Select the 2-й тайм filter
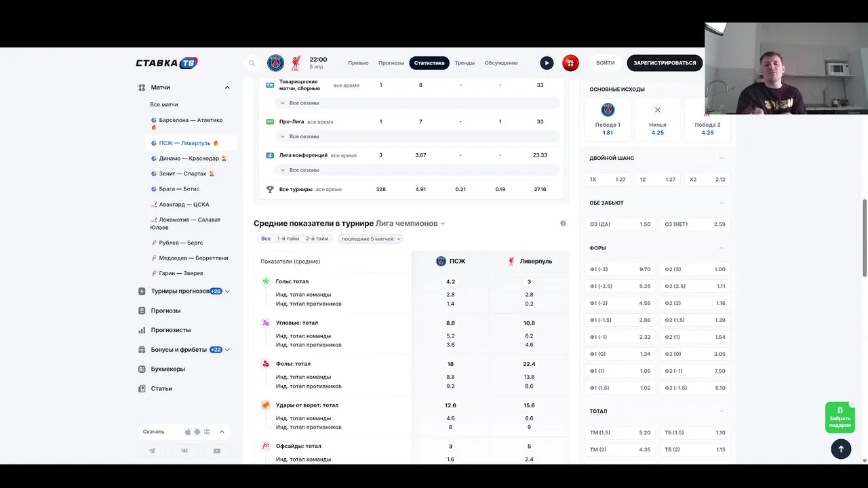The width and height of the screenshot is (868, 488). pyautogui.click(x=317, y=239)
